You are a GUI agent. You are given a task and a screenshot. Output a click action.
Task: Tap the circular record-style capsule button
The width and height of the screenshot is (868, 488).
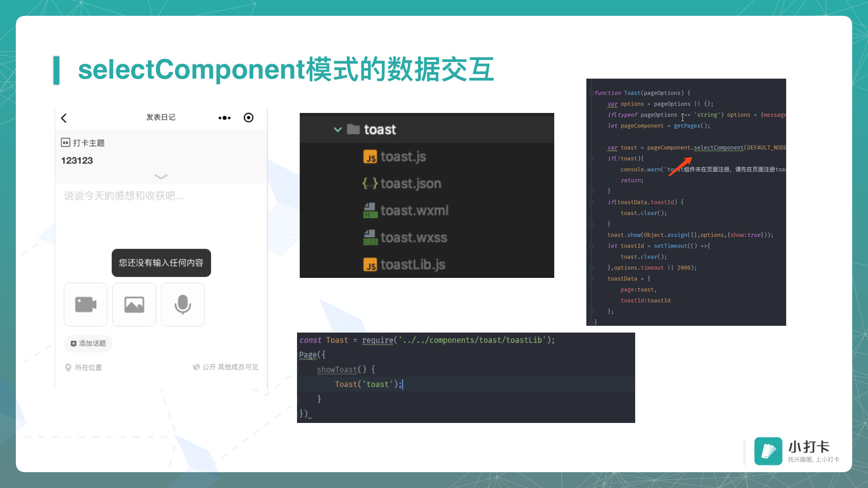tap(249, 117)
